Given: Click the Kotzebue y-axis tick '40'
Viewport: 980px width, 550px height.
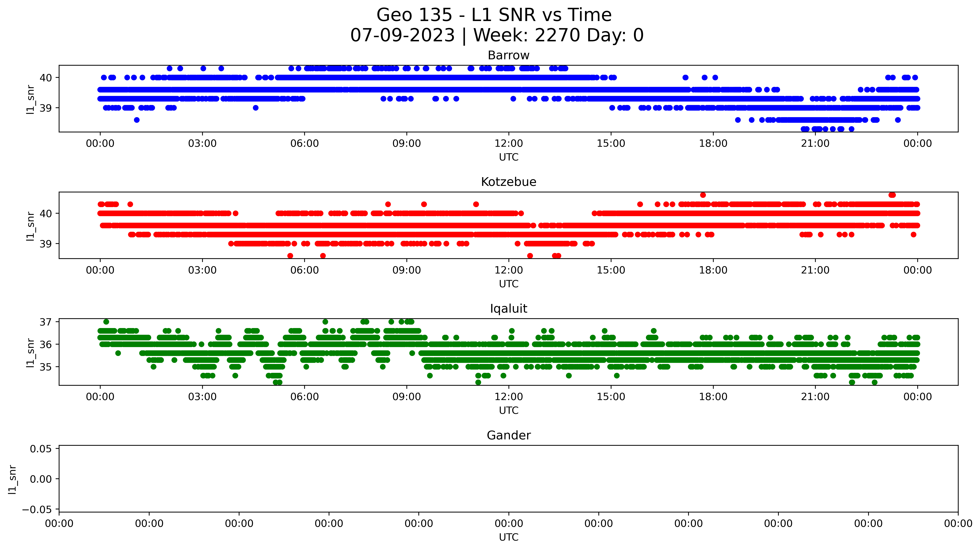Looking at the screenshot, I should pyautogui.click(x=46, y=214).
